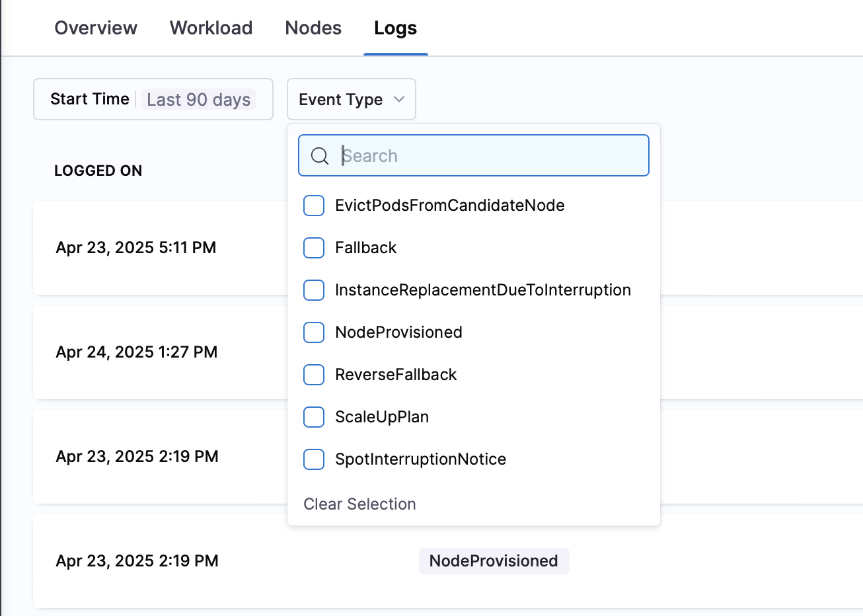Check the EvictPodsFromCandidateNode checkbox
Image resolution: width=863 pixels, height=616 pixels.
(314, 206)
